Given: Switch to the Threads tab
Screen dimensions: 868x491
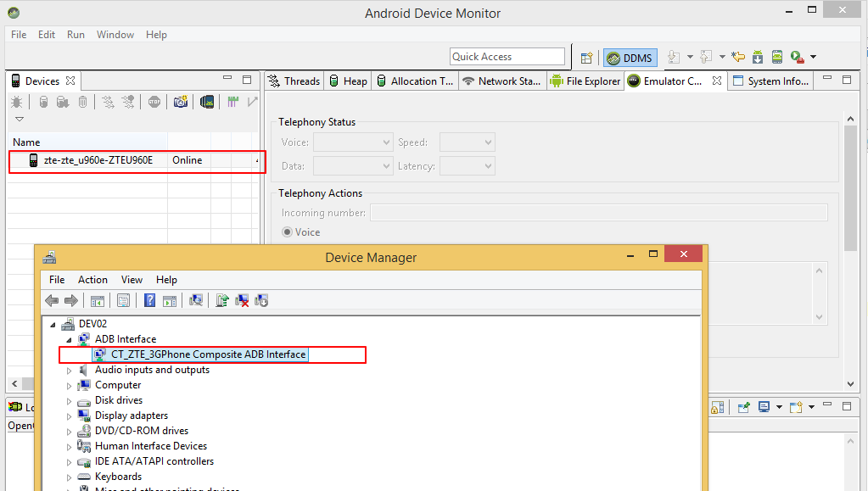Looking at the screenshot, I should (x=294, y=81).
